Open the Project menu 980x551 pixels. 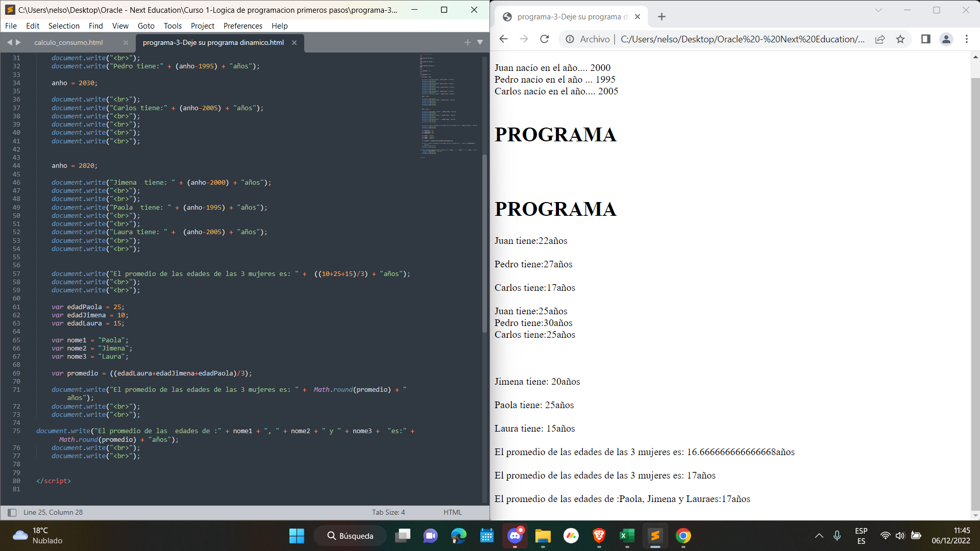pyautogui.click(x=202, y=26)
